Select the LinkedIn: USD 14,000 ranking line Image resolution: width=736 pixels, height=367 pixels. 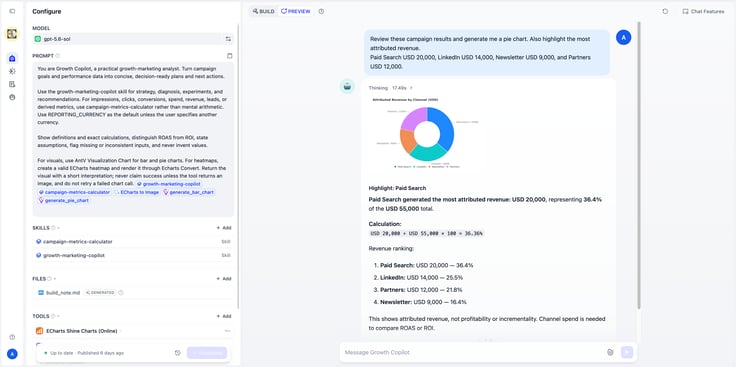click(422, 277)
